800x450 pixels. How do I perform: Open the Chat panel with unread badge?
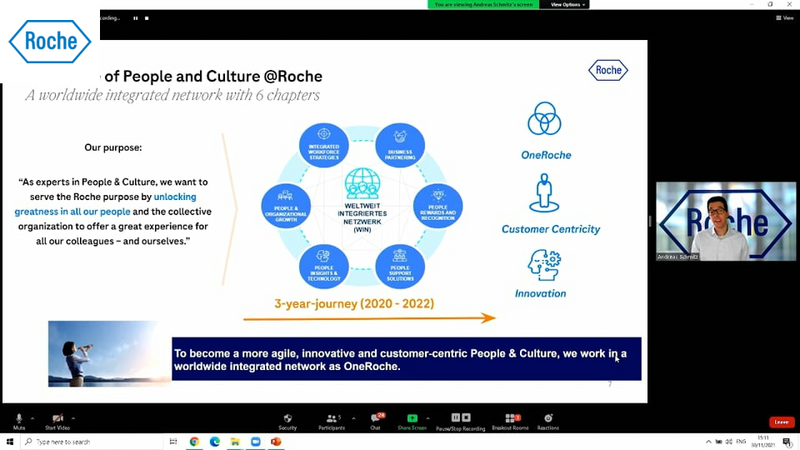[377, 421]
